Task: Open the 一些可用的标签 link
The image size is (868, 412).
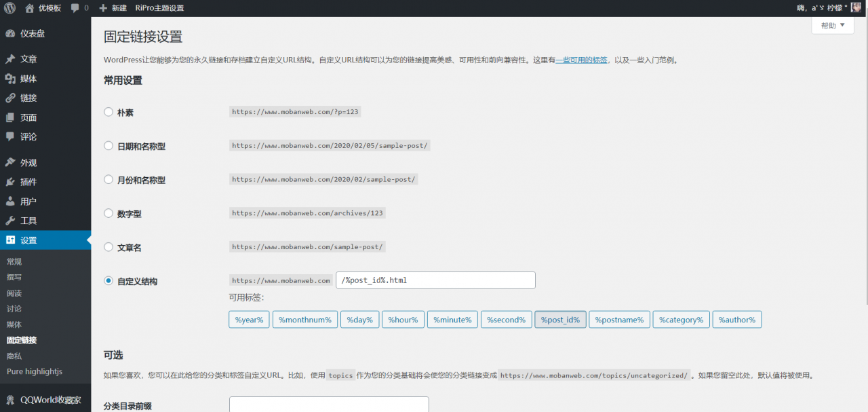Action: (x=581, y=60)
